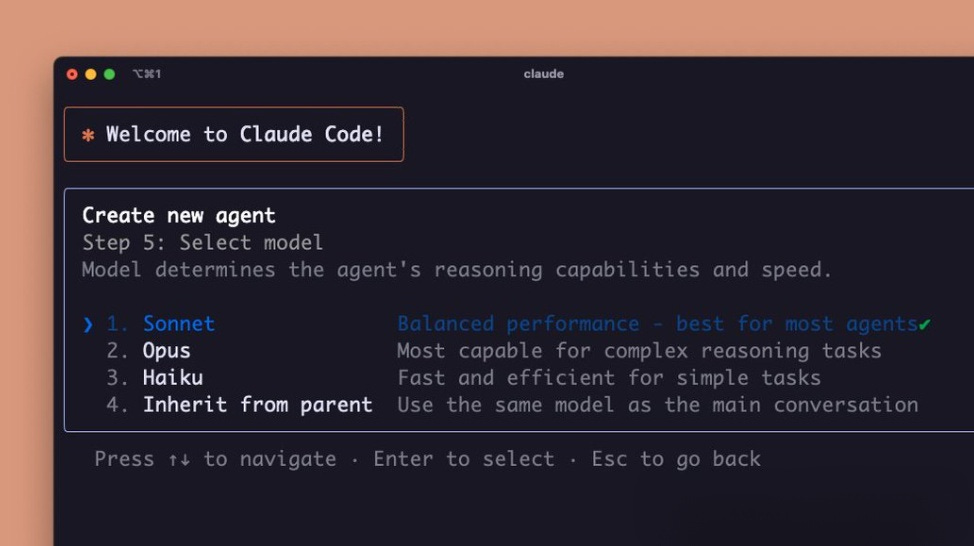Click the 'Esc to go back' hint
Image resolution: width=974 pixels, height=546 pixels.
coord(676,459)
